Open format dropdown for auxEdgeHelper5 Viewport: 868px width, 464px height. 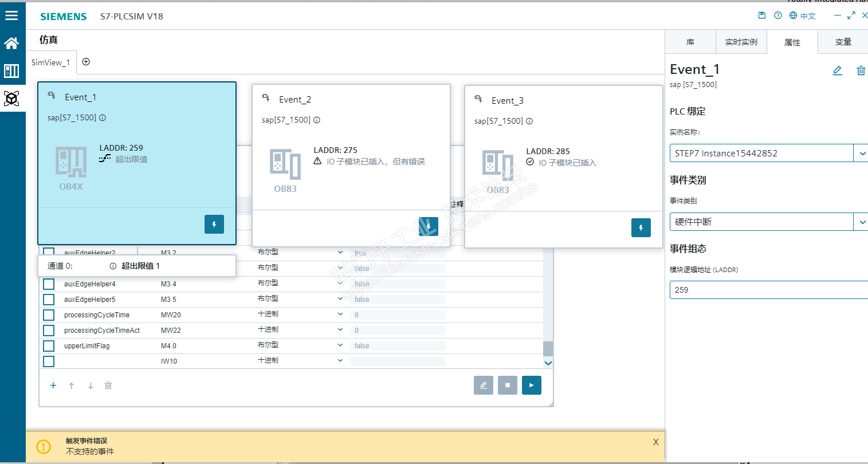(340, 298)
